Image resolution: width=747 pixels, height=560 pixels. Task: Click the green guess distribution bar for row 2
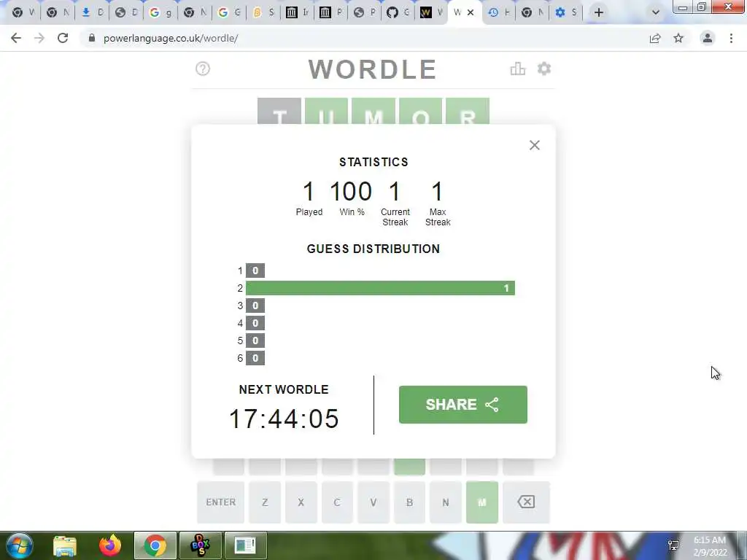coord(380,288)
